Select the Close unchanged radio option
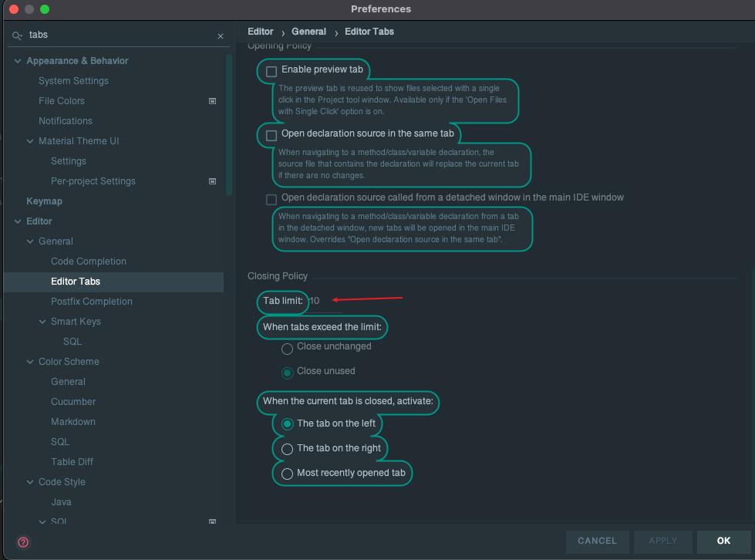Viewport: 755px width, 560px height. pos(287,348)
